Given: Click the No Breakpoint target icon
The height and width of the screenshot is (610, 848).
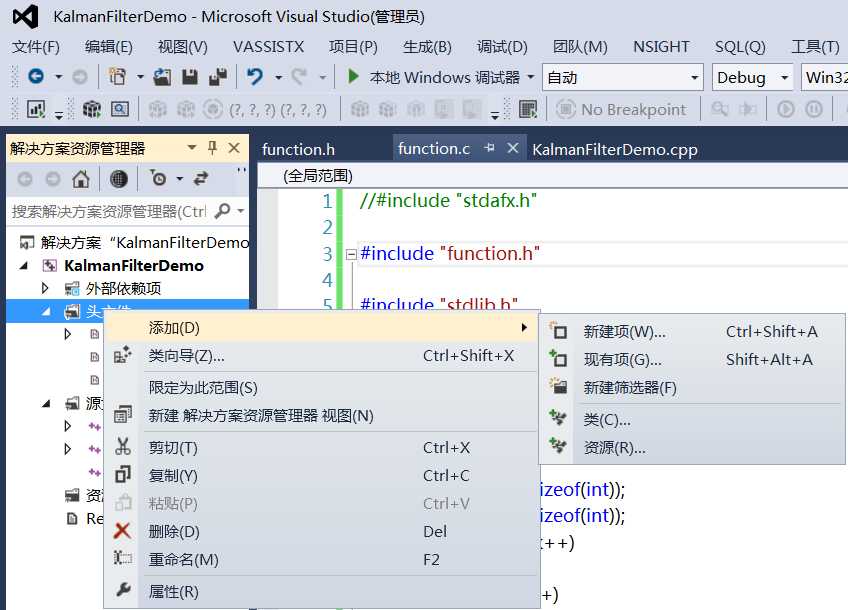Looking at the screenshot, I should (566, 110).
